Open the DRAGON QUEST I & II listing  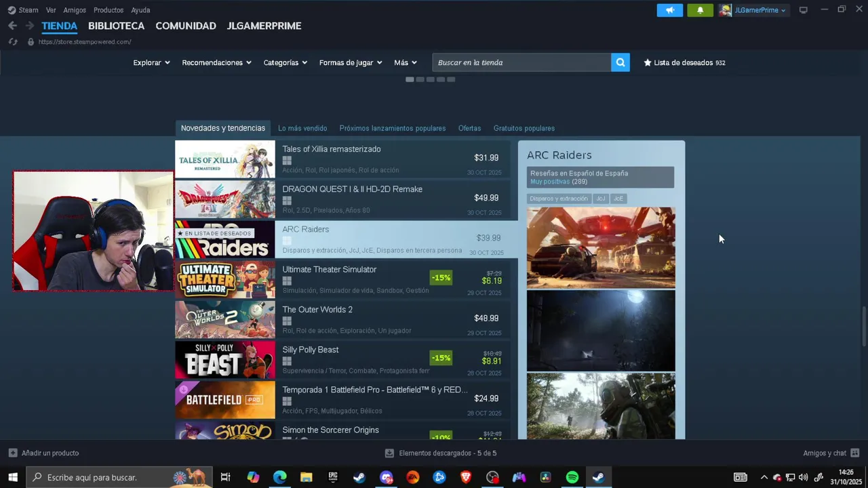click(x=342, y=199)
